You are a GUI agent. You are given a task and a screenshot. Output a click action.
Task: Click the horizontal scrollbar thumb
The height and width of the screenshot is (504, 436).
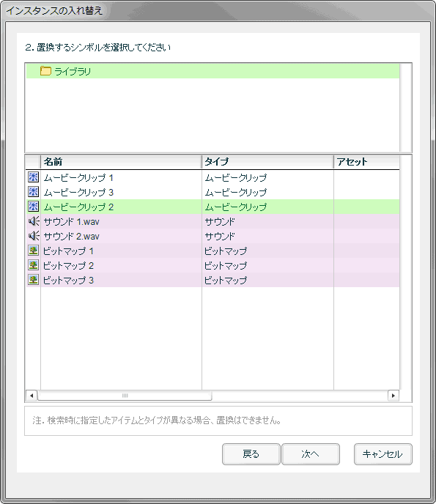tap(125, 396)
